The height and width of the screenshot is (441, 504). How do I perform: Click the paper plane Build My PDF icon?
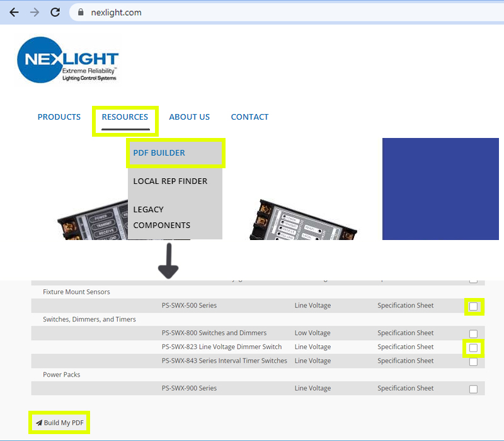tap(39, 423)
